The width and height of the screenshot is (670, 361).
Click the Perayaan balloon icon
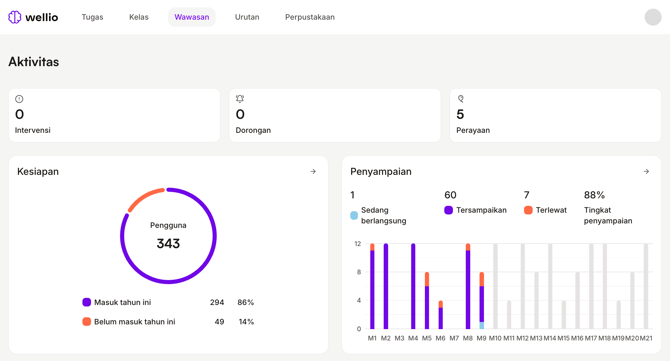click(x=461, y=99)
